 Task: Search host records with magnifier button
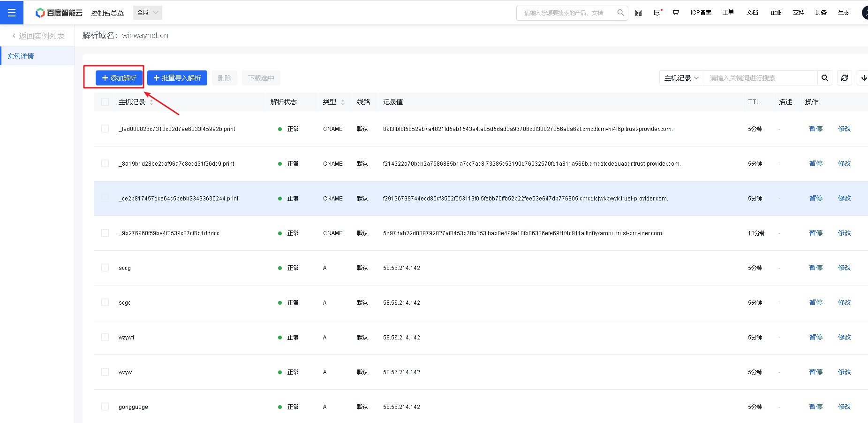825,78
